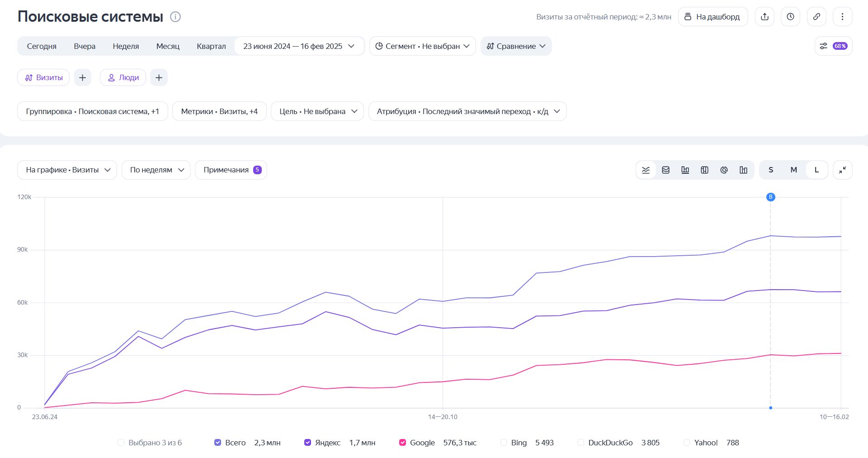The image size is (868, 458).
Task: Enable the Yahoo! series checkbox
Action: [687, 443]
